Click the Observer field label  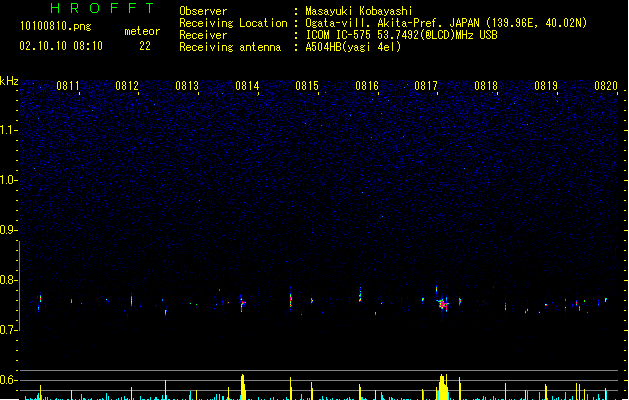[x=203, y=11]
